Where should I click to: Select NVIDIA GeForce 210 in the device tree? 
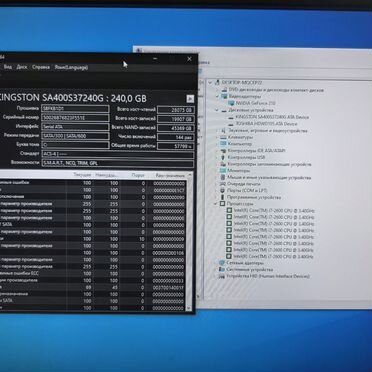pyautogui.click(x=257, y=103)
